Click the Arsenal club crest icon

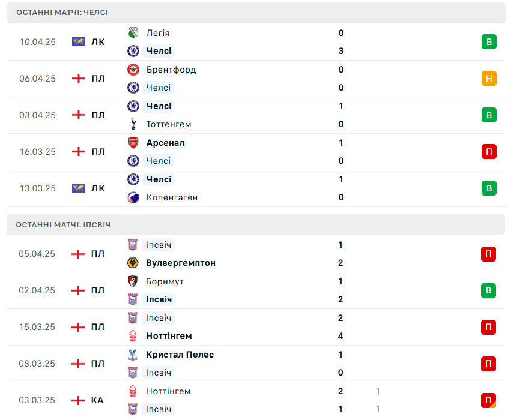(133, 143)
